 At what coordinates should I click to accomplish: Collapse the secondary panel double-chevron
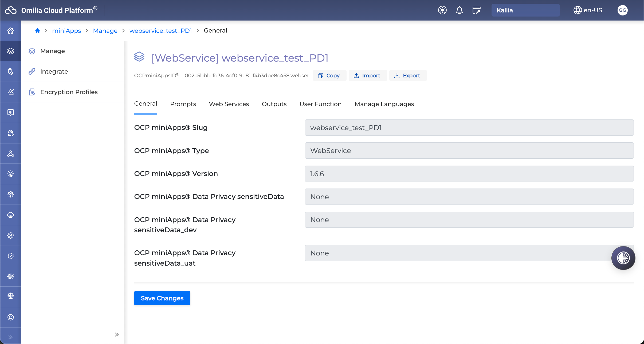click(x=117, y=334)
